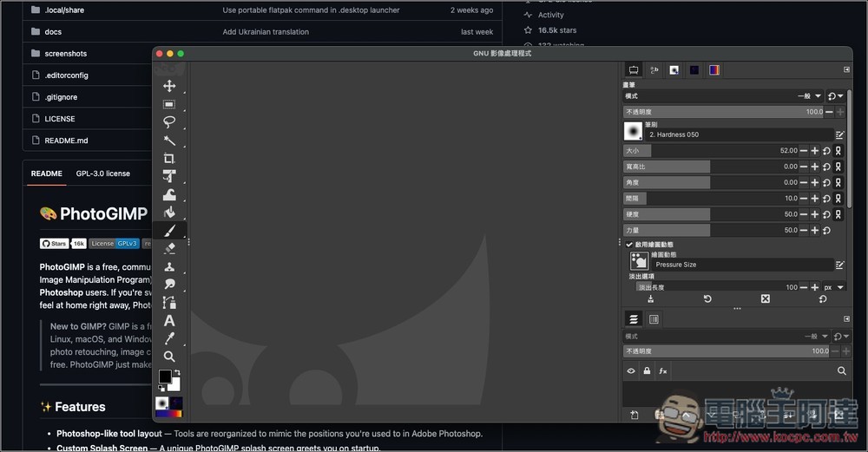Select the Crop tool

(x=169, y=158)
